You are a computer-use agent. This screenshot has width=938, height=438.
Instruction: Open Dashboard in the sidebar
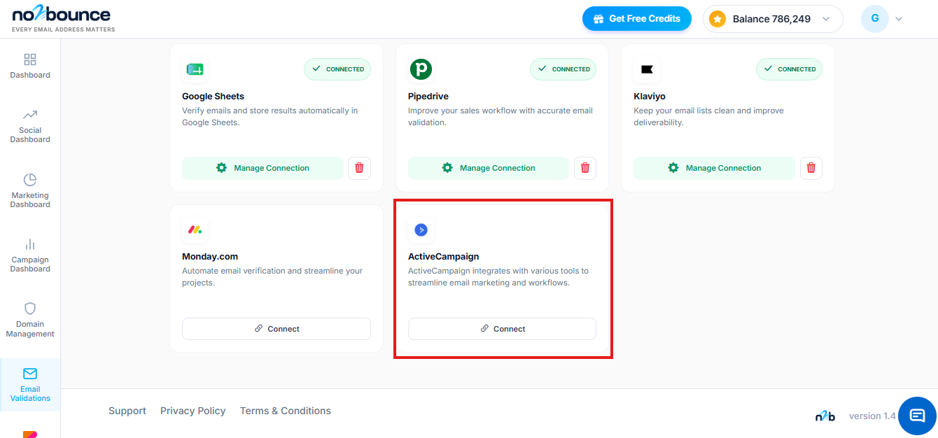[30, 66]
